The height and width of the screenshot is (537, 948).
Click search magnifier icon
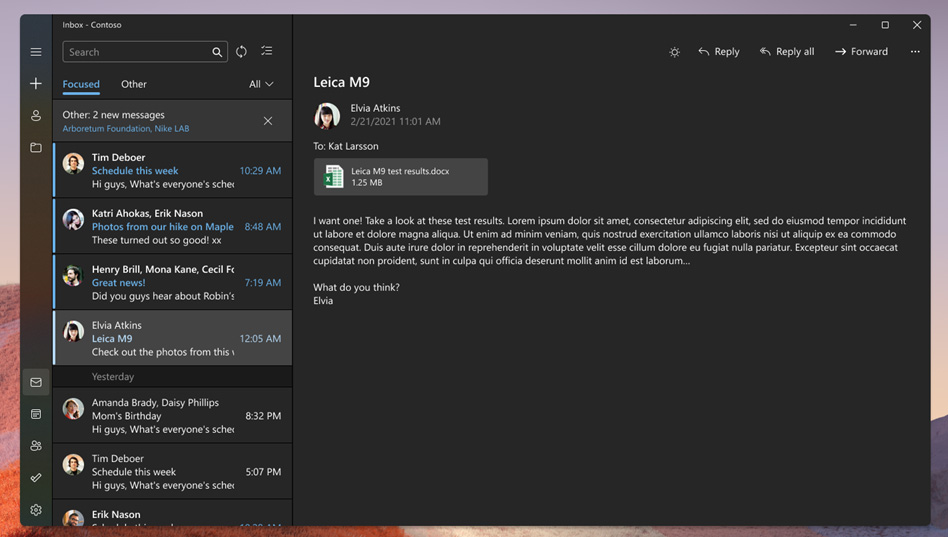pyautogui.click(x=217, y=52)
